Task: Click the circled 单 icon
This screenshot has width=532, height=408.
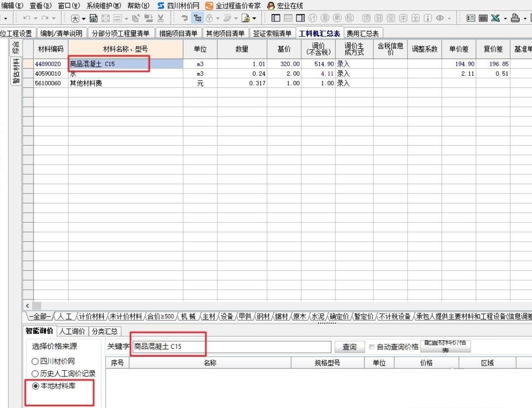Action: point(337,18)
